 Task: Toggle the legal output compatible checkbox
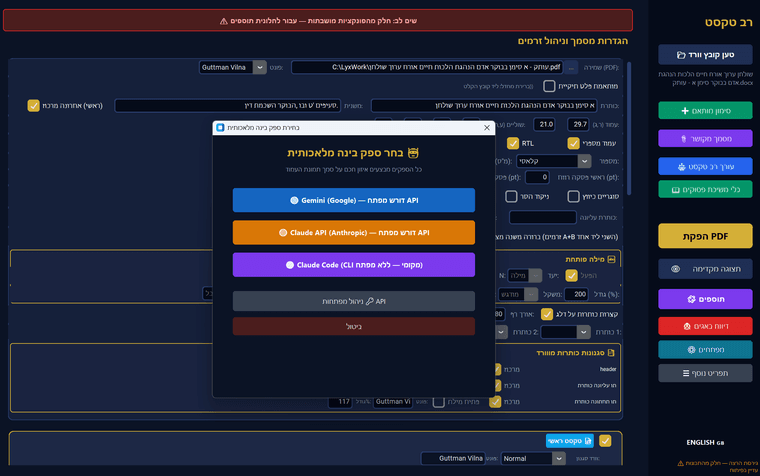(x=549, y=86)
